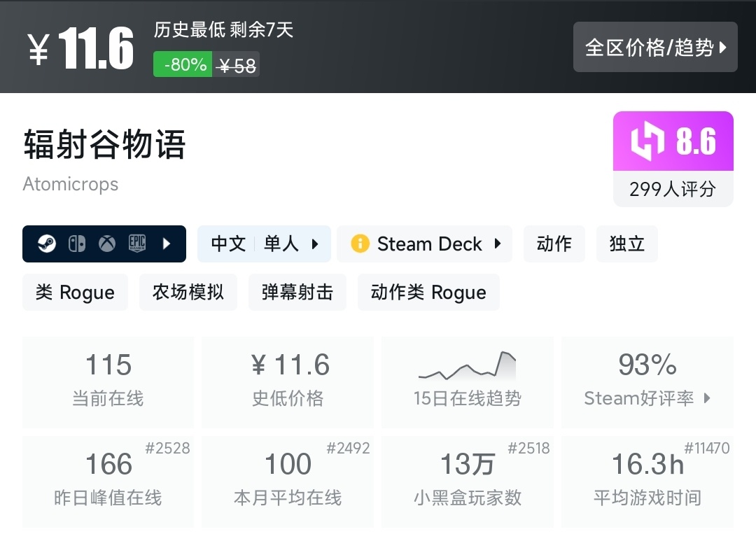Open the 农场模拟 tag
Screen dimensions: 756x534
(188, 292)
